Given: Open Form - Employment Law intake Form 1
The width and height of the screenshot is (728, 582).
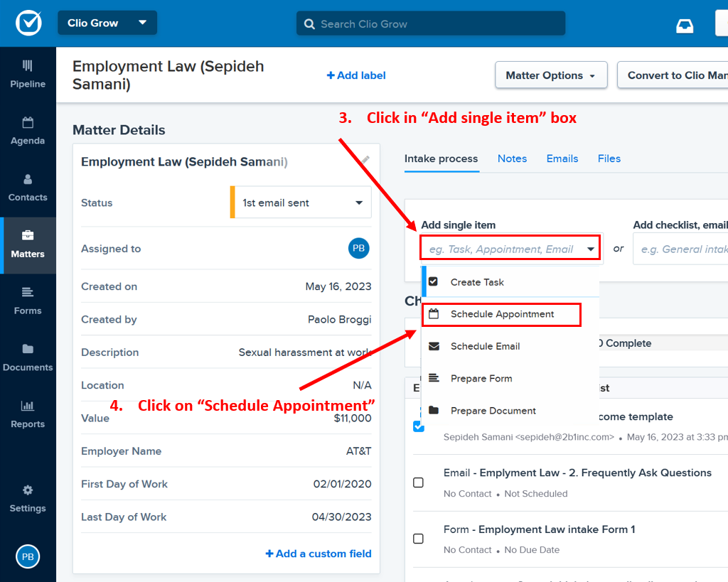Looking at the screenshot, I should tap(539, 529).
